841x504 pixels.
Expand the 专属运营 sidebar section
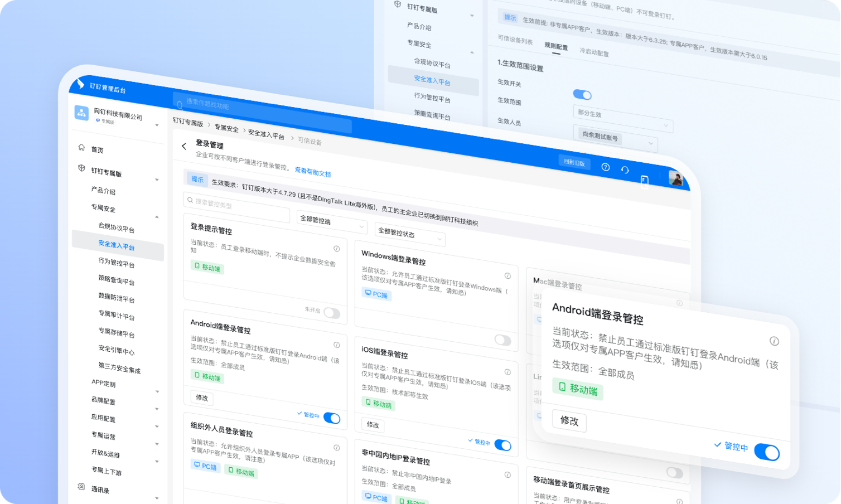(157, 444)
